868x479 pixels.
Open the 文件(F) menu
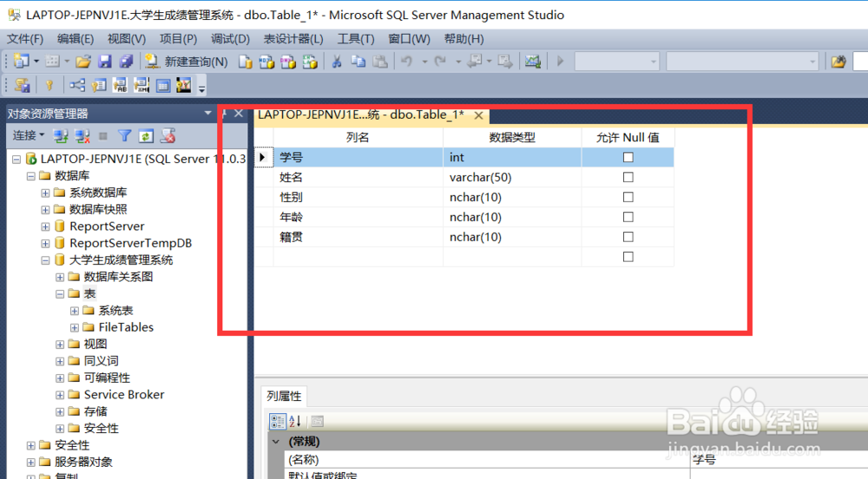(24, 39)
